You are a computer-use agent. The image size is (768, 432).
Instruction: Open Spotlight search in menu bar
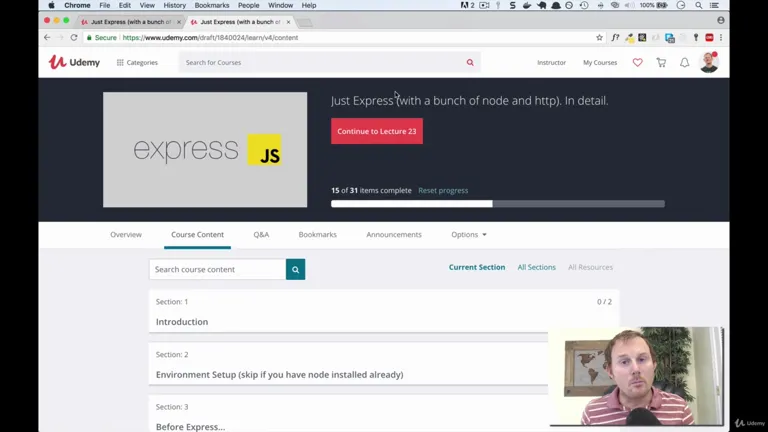click(698, 5)
